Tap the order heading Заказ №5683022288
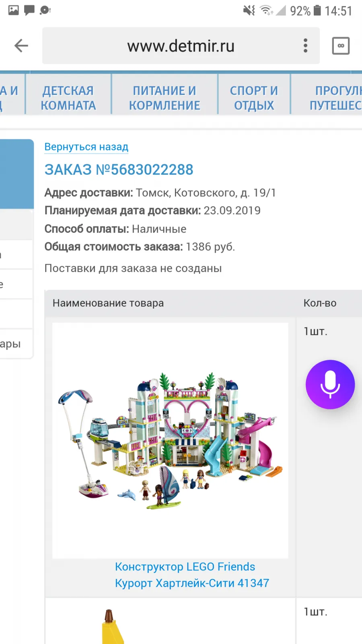This screenshot has width=362, height=644. coord(119,169)
